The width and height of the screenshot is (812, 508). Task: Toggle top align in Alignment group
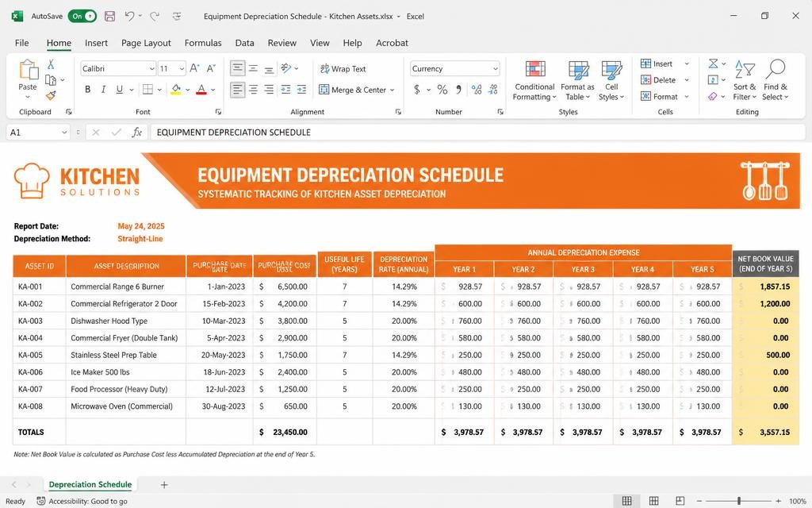pos(237,68)
